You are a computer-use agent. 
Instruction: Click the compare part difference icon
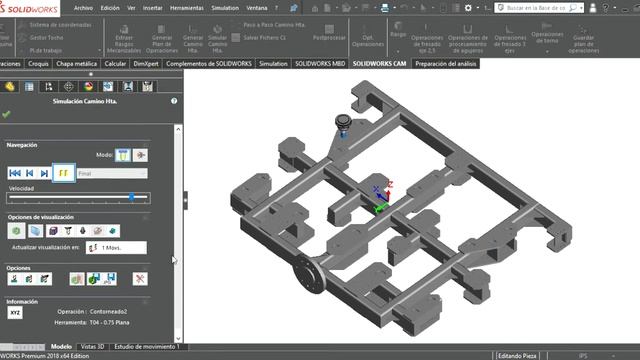tap(77, 279)
